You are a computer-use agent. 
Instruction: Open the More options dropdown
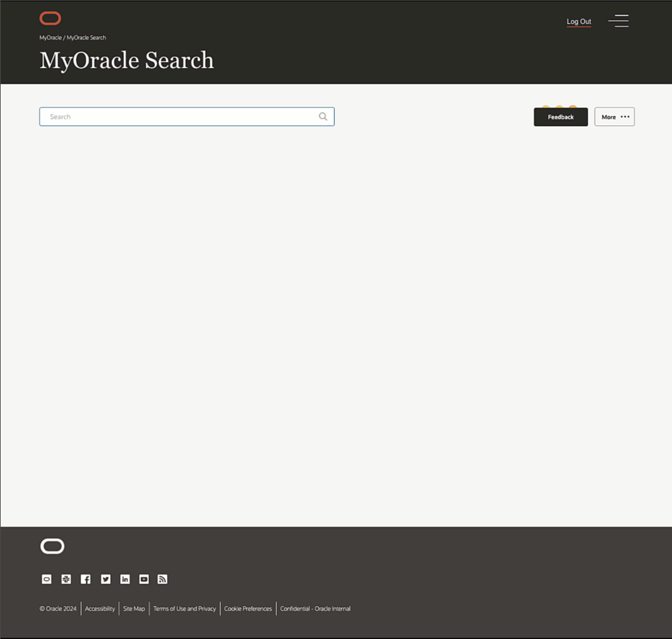[x=614, y=117]
